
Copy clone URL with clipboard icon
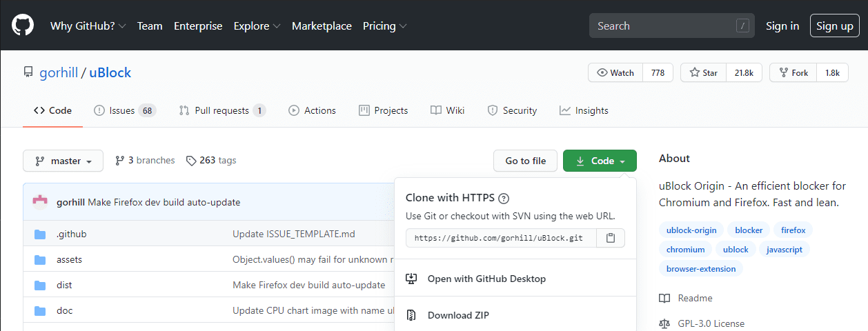tap(611, 238)
